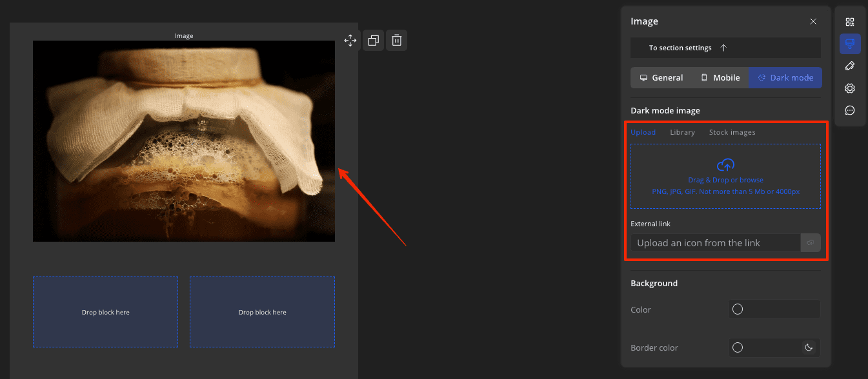
Task: Select the highlighted paint roller styles icon
Action: [850, 44]
